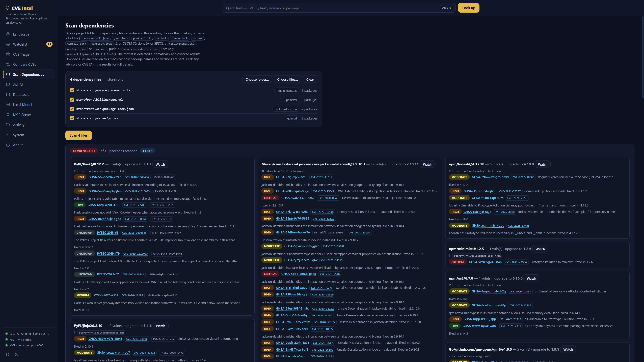Uncheck storefront\billing\pom.xml file
644x362 pixels.
(x=72, y=100)
